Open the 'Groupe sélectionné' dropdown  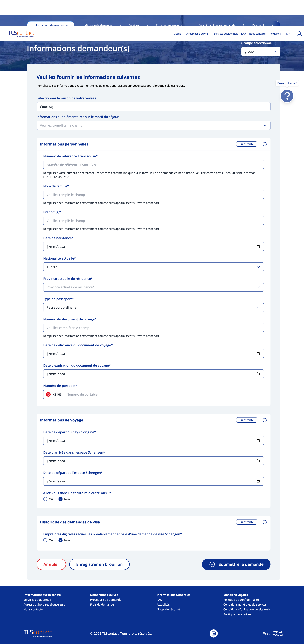point(260,52)
